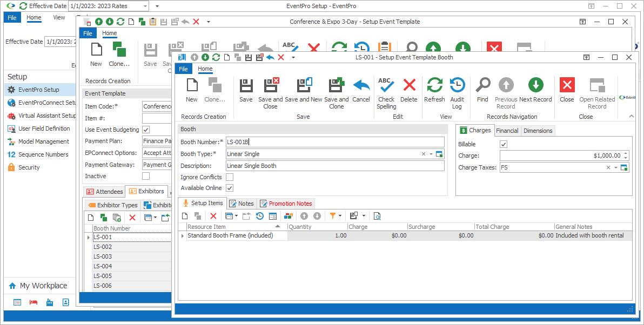
Task: Add new setup item in grid toolbar
Action: click(x=185, y=216)
